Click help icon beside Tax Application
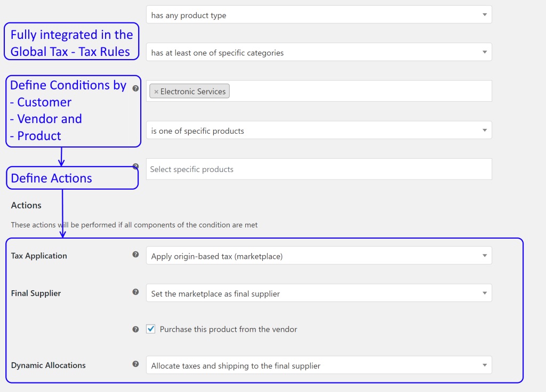546x392 pixels. (135, 254)
